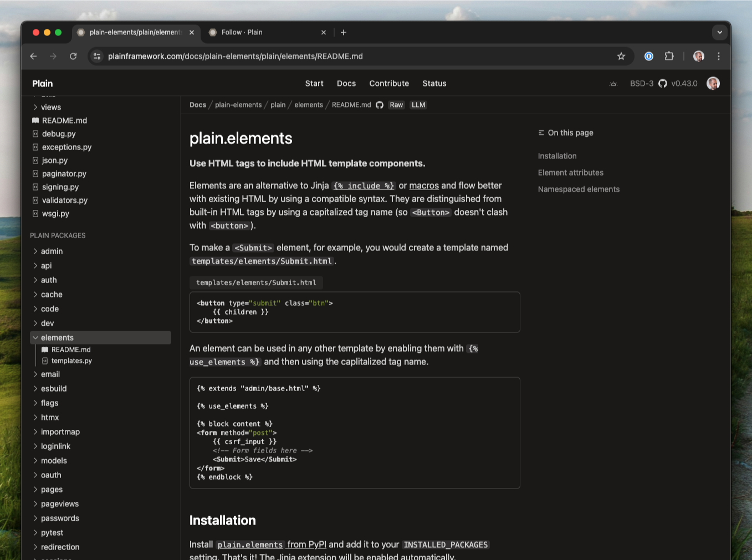Image resolution: width=752 pixels, height=560 pixels.
Task: Collapse the elements package
Action: coord(100,337)
